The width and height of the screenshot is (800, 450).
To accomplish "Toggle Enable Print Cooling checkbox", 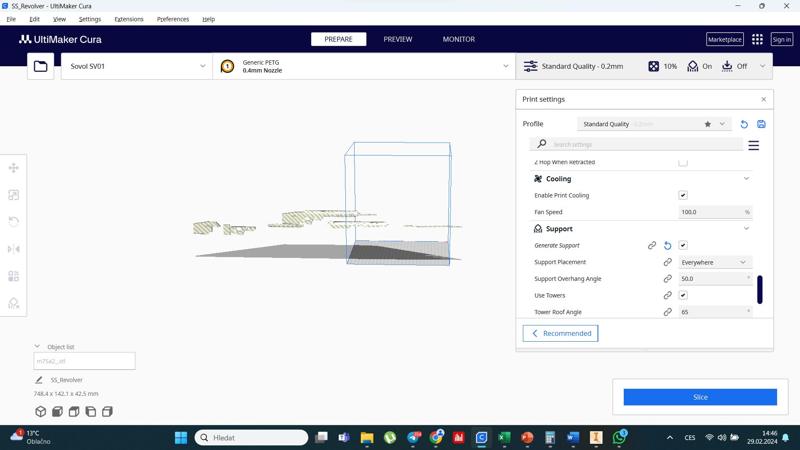I will click(x=683, y=195).
